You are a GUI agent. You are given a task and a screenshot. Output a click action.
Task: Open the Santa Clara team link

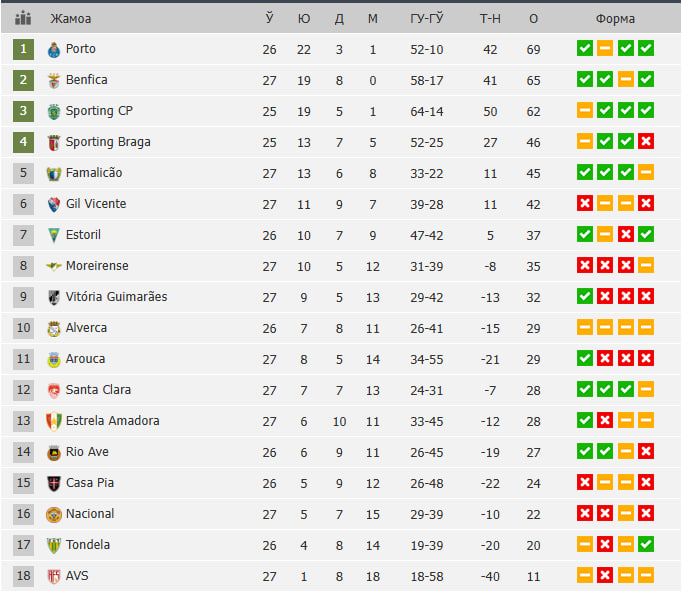point(98,390)
